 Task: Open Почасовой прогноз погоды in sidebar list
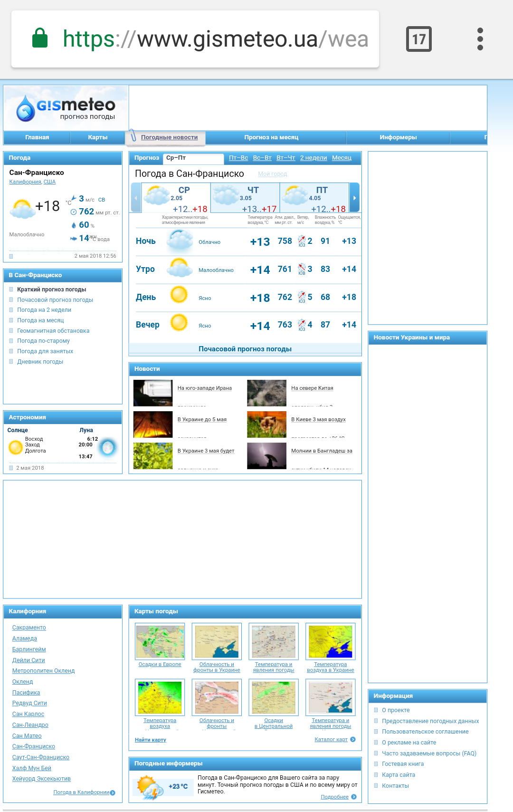pyautogui.click(x=55, y=300)
